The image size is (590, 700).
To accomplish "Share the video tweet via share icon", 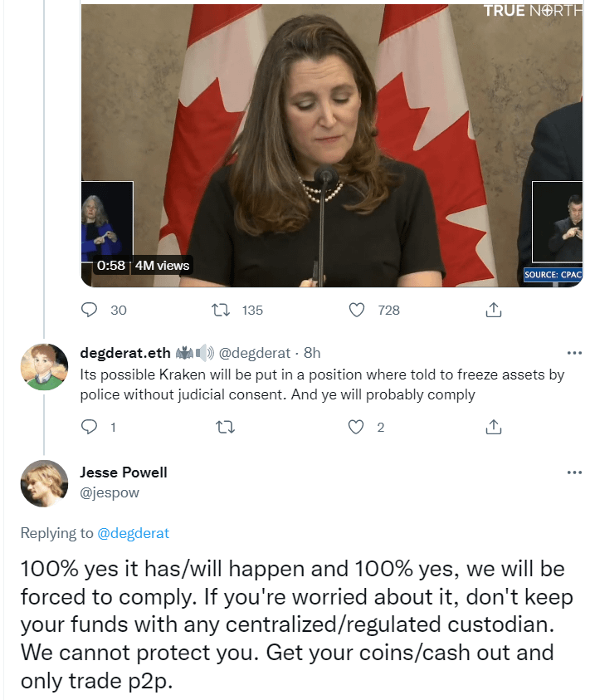I will coord(493,310).
